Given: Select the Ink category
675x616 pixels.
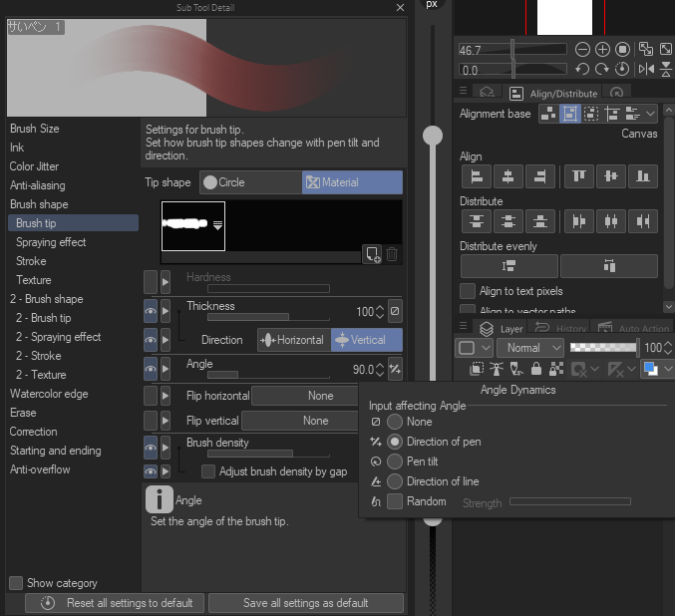Looking at the screenshot, I should point(17,148).
